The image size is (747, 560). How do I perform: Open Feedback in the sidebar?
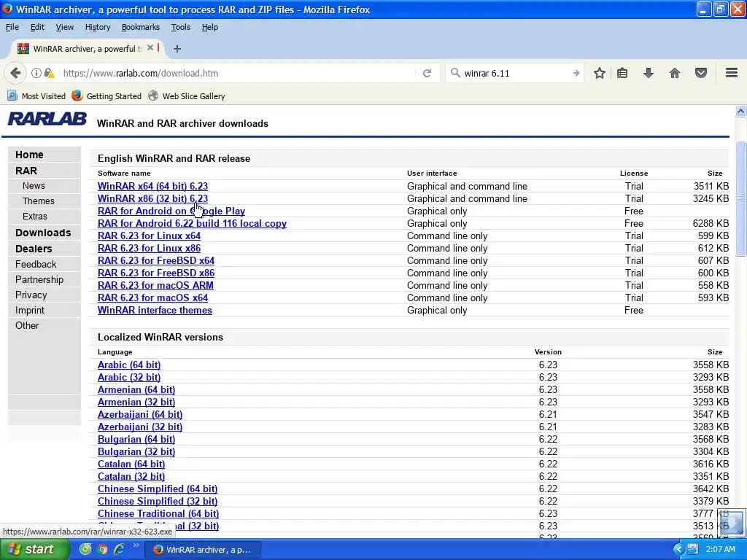point(36,264)
